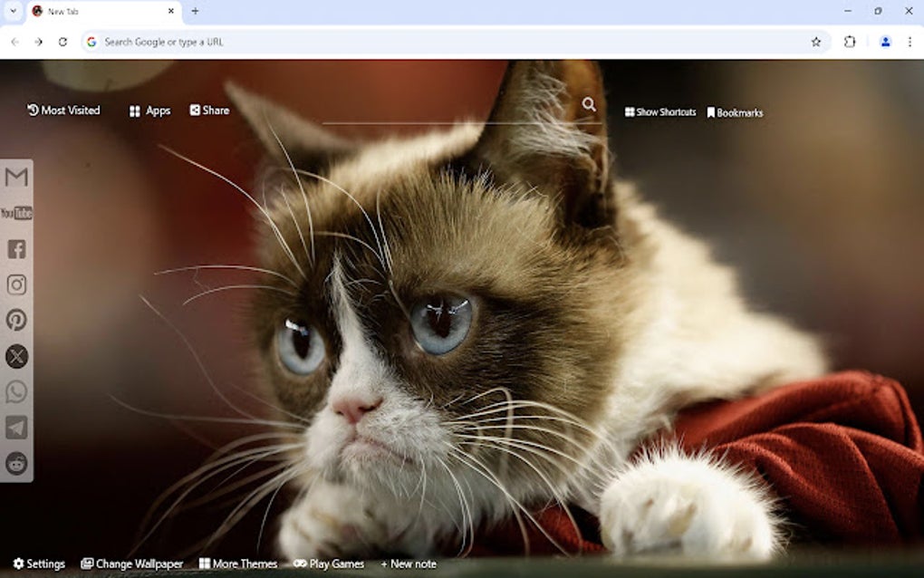Open Reddit from the sidebar
This screenshot has width=924, height=578.
tap(16, 463)
